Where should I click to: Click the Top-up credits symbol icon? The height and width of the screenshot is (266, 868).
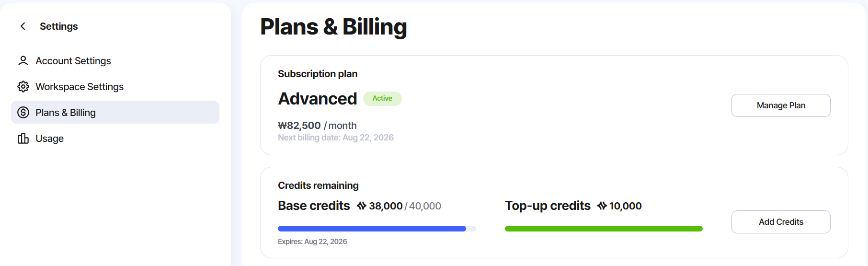tap(602, 206)
